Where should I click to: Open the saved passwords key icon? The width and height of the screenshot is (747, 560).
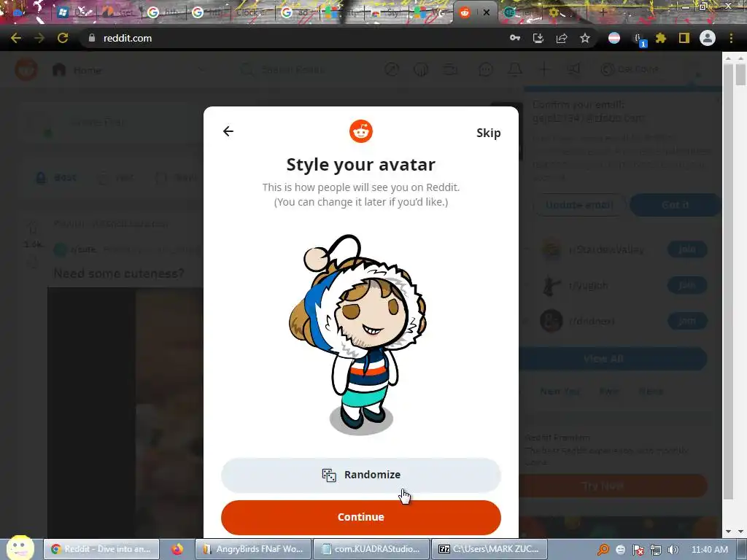coord(515,38)
